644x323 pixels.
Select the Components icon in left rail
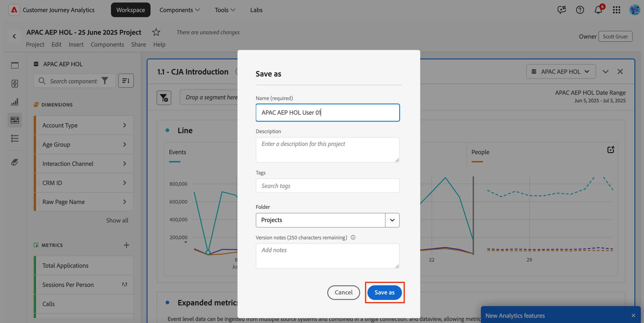pyautogui.click(x=15, y=120)
